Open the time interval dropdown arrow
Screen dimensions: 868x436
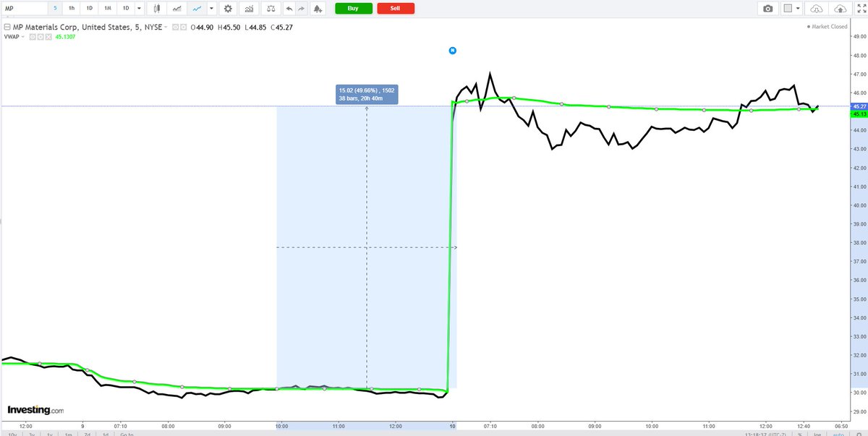pos(139,9)
